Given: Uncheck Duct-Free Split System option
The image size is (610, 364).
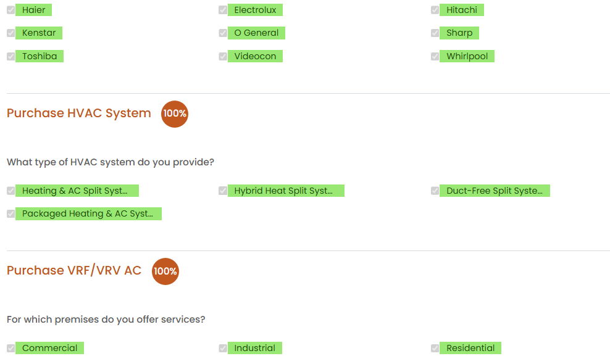Looking at the screenshot, I should point(435,191).
